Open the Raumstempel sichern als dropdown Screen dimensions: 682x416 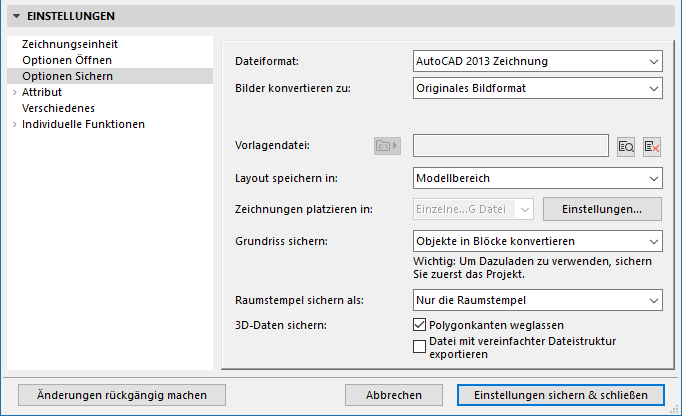538,300
